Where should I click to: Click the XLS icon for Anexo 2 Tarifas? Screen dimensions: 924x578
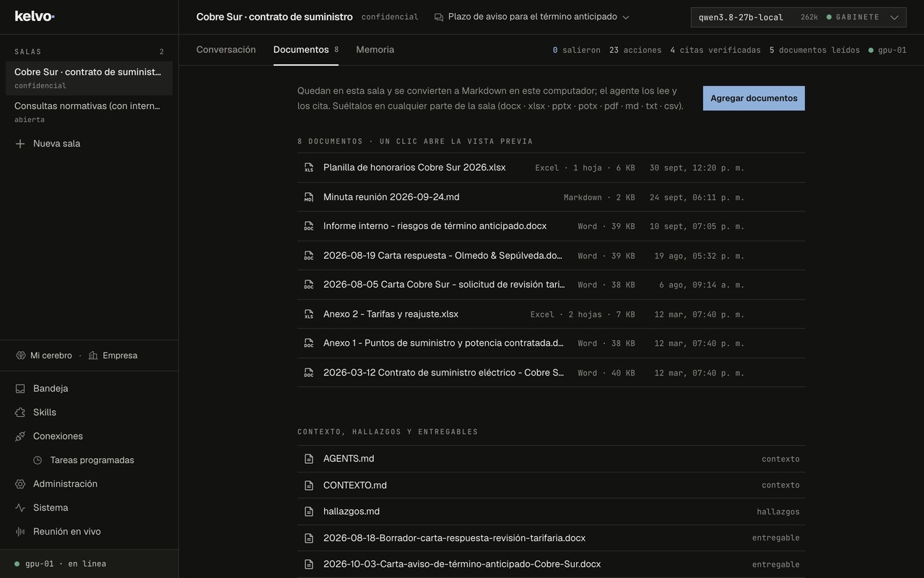pos(309,314)
